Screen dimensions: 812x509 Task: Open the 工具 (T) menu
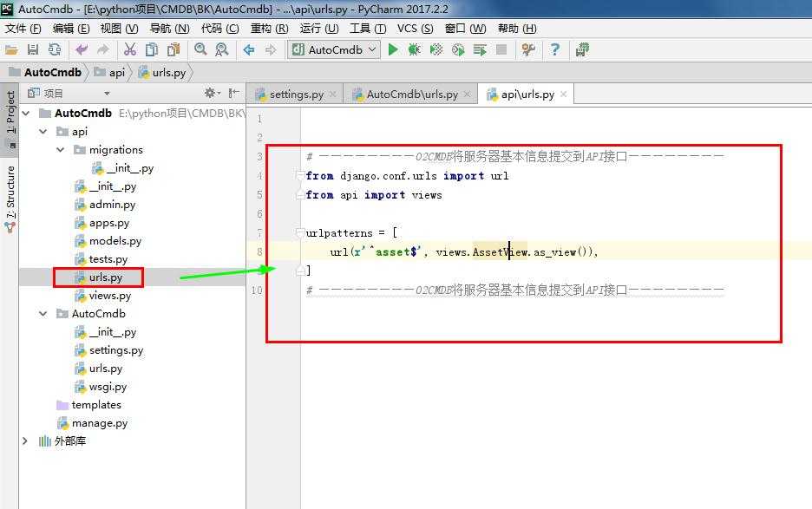point(368,29)
